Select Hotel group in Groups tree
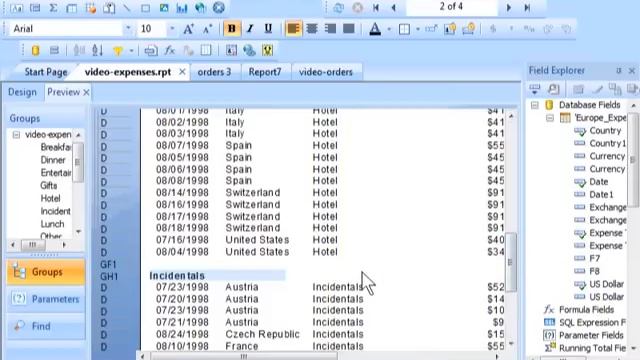This screenshot has width=640, height=360. 50,198
